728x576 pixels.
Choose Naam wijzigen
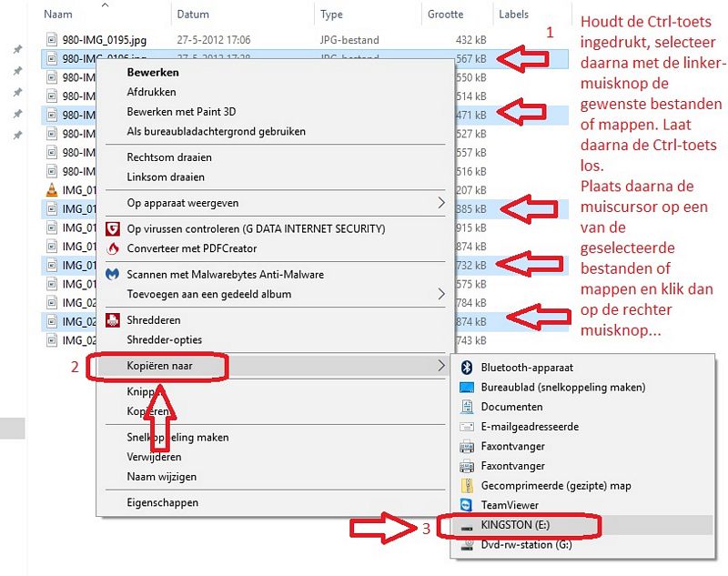point(162,477)
